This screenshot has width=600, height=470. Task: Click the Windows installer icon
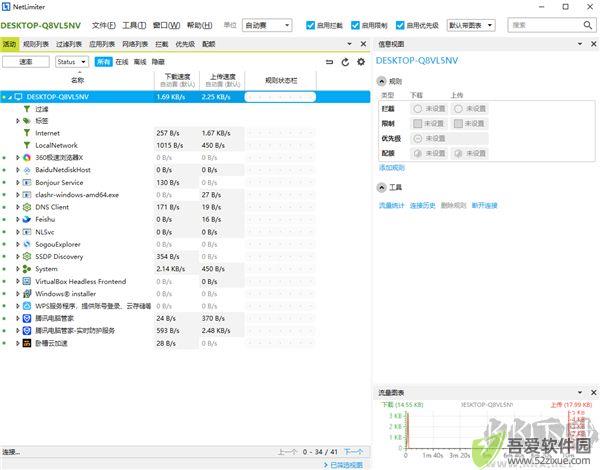click(27, 294)
